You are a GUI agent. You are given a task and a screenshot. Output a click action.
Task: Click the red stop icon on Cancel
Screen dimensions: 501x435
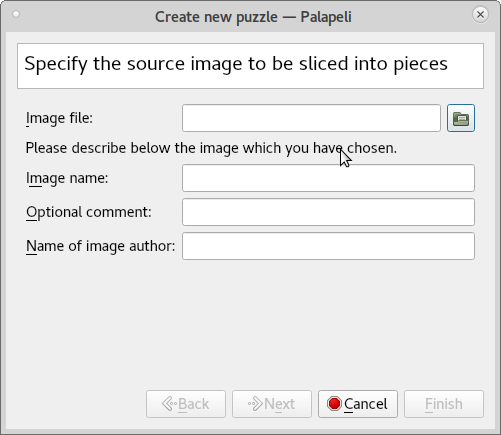point(334,404)
